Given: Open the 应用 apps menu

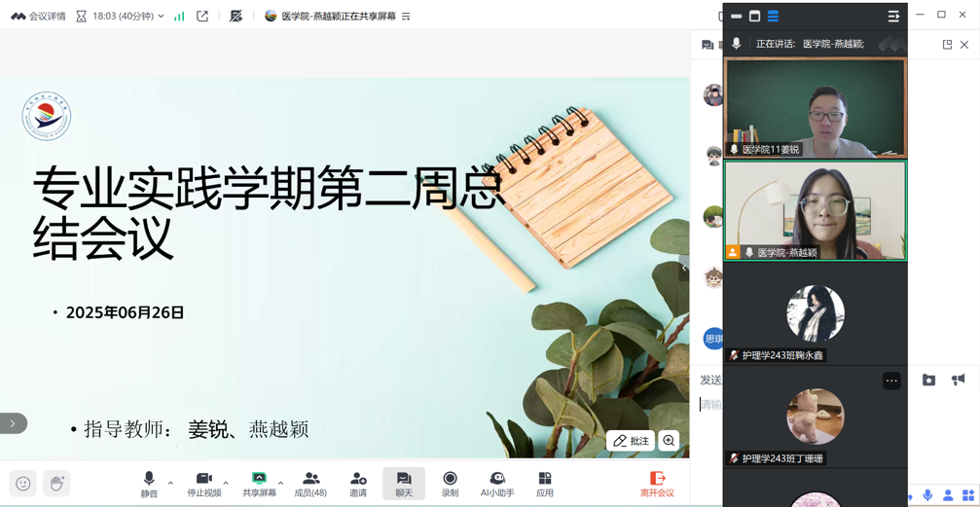Looking at the screenshot, I should coord(544,483).
